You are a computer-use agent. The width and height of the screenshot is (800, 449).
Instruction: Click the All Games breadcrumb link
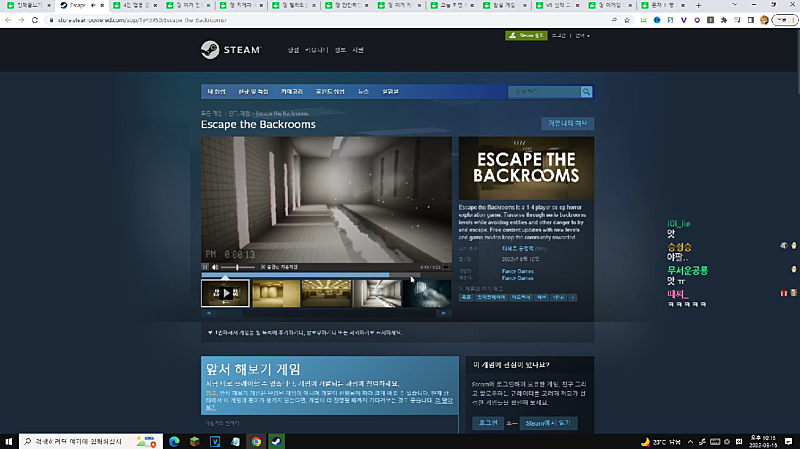pos(211,113)
